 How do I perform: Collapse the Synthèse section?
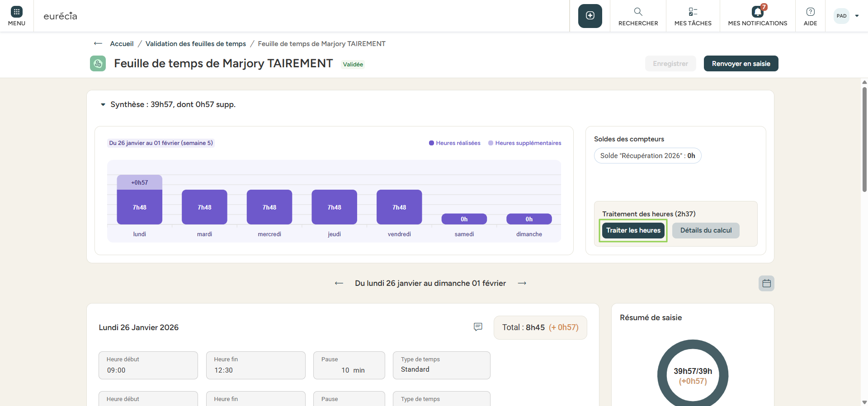pyautogui.click(x=103, y=105)
